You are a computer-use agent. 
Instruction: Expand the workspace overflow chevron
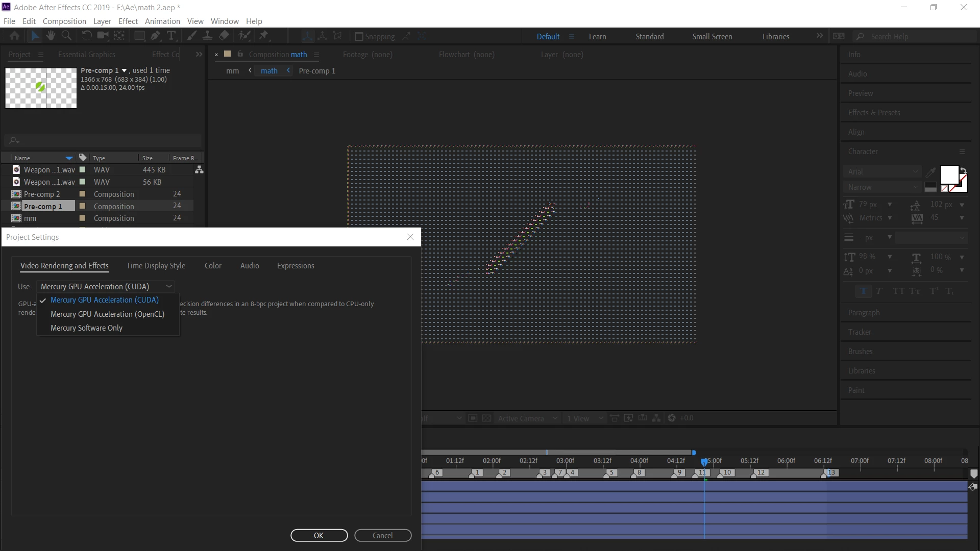tap(819, 36)
